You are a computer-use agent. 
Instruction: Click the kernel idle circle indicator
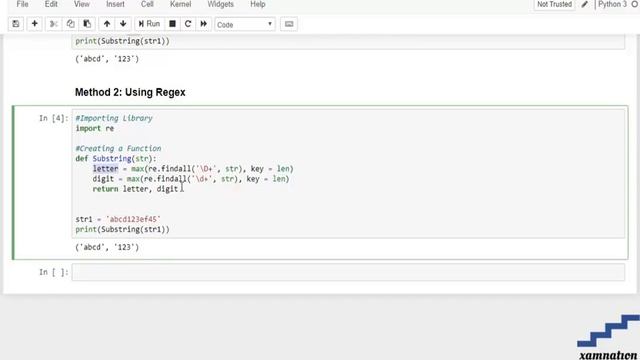point(635,4)
